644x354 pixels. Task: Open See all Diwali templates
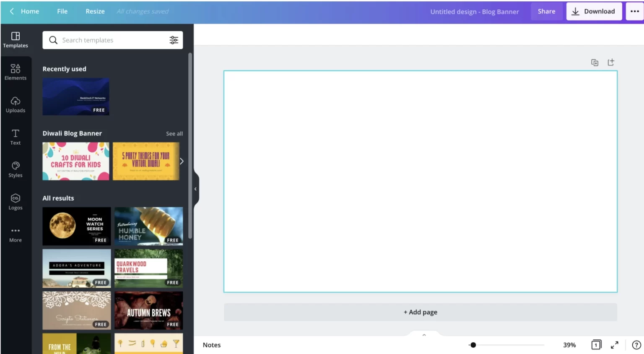tap(174, 133)
